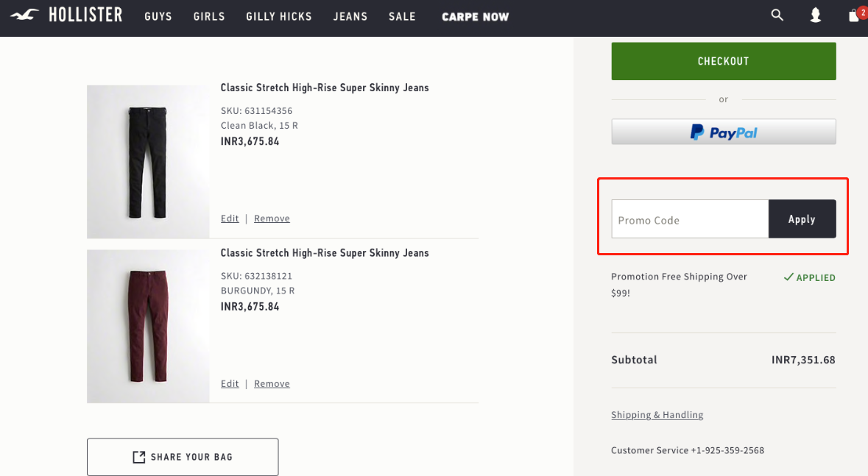Select the Subtotal amount INR7,351.68
The height and width of the screenshot is (476, 868).
[x=803, y=360]
